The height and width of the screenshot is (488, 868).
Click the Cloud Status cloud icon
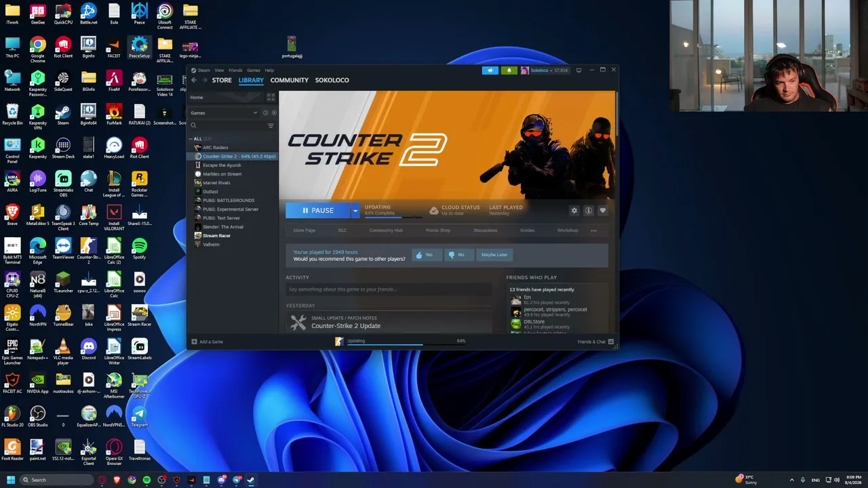click(x=434, y=210)
